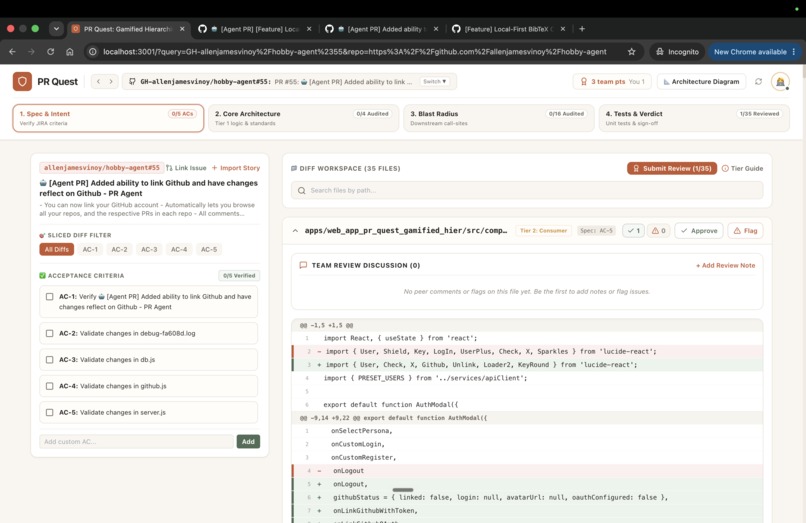
Task: Click the allenjamesvinoy/hobby-agent#55 tag
Action: [x=102, y=168]
